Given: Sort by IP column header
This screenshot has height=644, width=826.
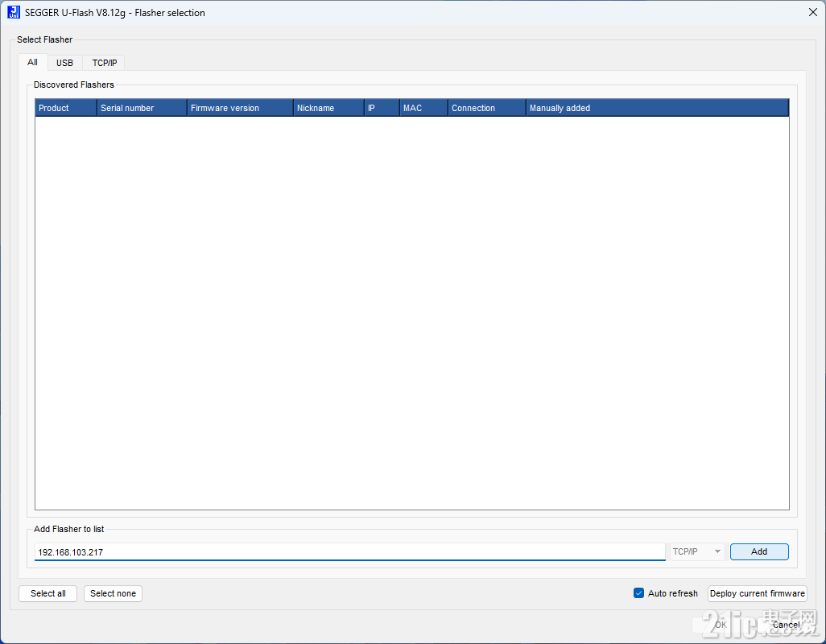Looking at the screenshot, I should click(x=382, y=107).
